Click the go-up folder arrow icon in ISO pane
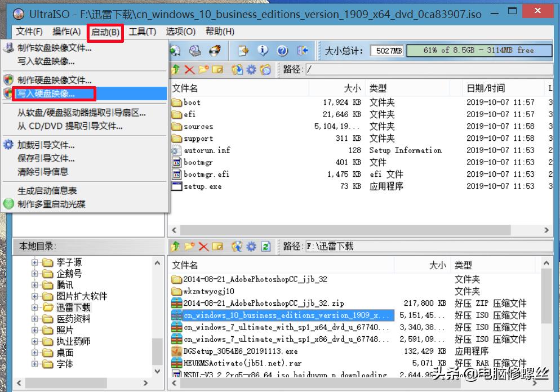Viewport: 560px width, 392px height. 175,70
